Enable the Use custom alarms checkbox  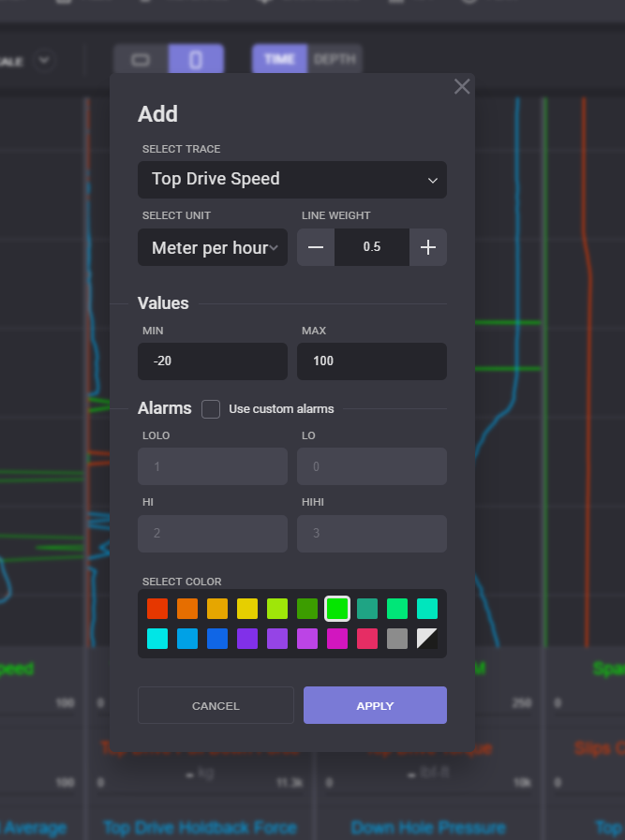[211, 409]
